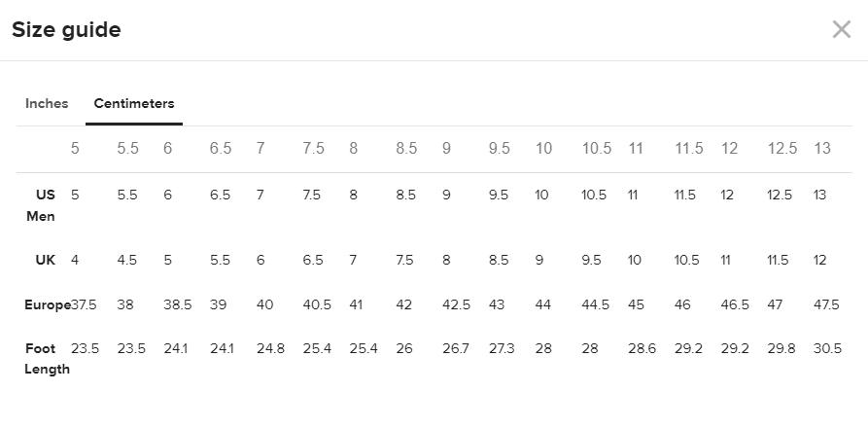Click the 13 column header
868x428 pixels.
pyautogui.click(x=822, y=149)
